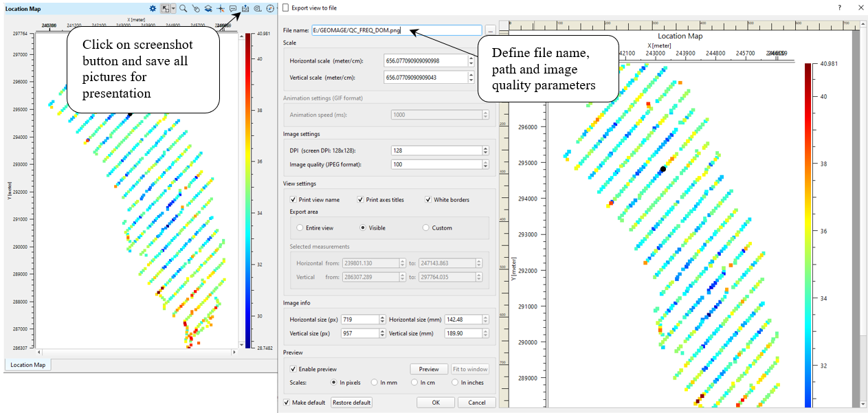Expand the fit-view mode dropdown arrow
Image resolution: width=868 pixels, height=413 pixels.
(174, 9)
